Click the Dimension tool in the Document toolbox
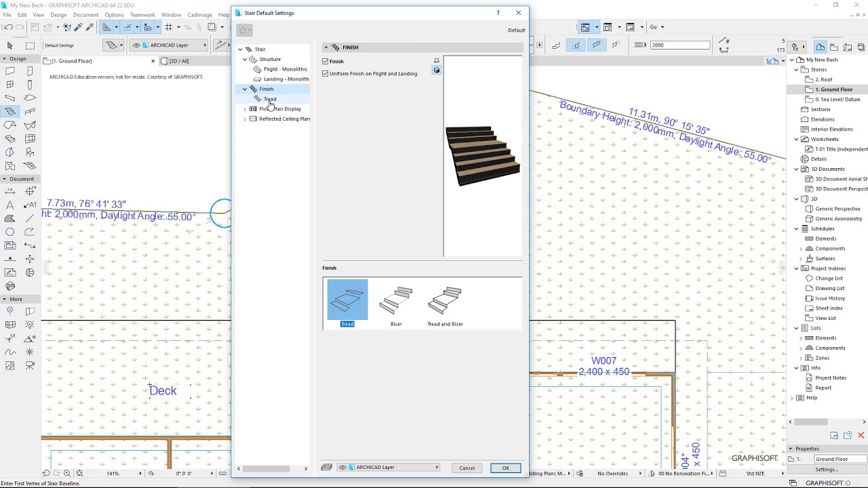868x488 pixels. 10,192
